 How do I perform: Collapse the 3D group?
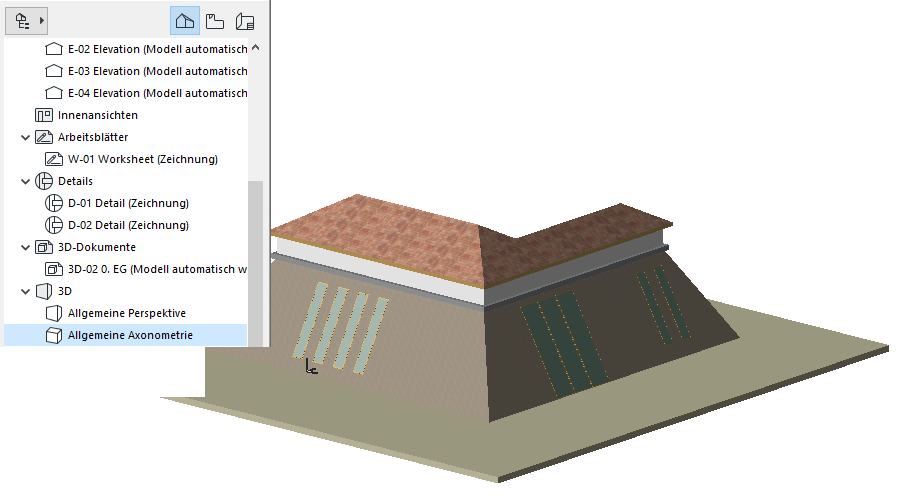click(26, 291)
